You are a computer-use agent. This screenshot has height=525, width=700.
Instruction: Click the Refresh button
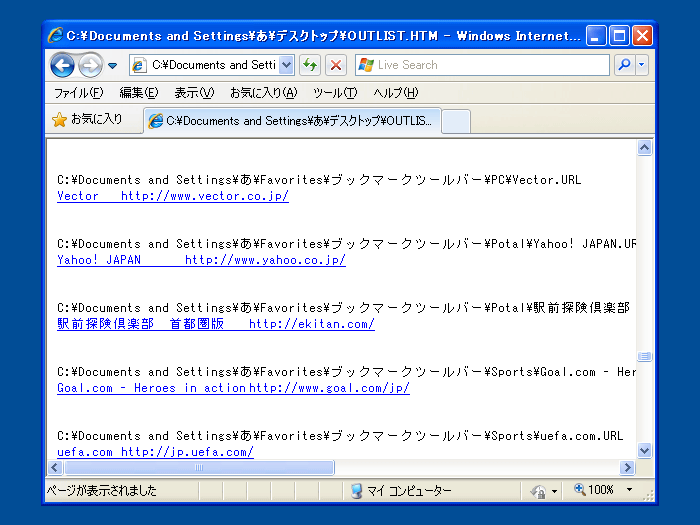point(310,65)
